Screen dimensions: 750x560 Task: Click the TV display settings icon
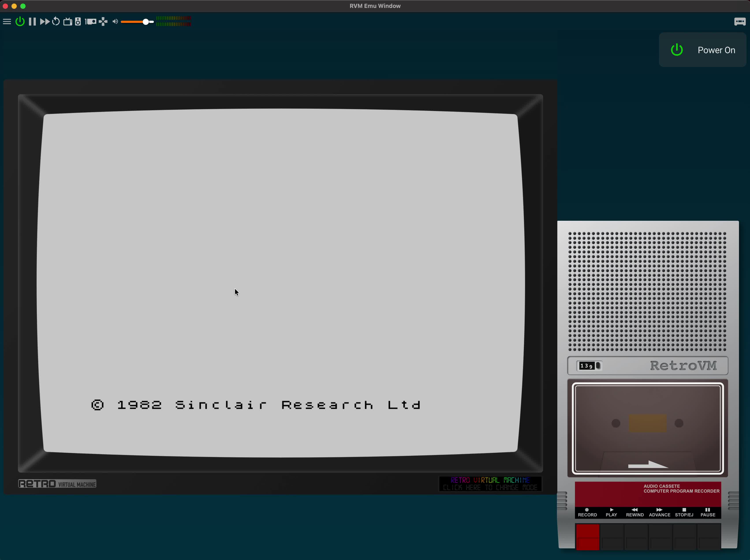point(68,22)
